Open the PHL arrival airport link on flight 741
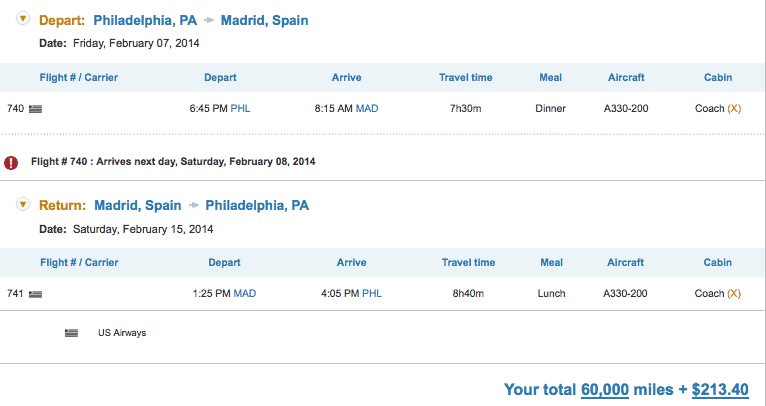 point(372,293)
